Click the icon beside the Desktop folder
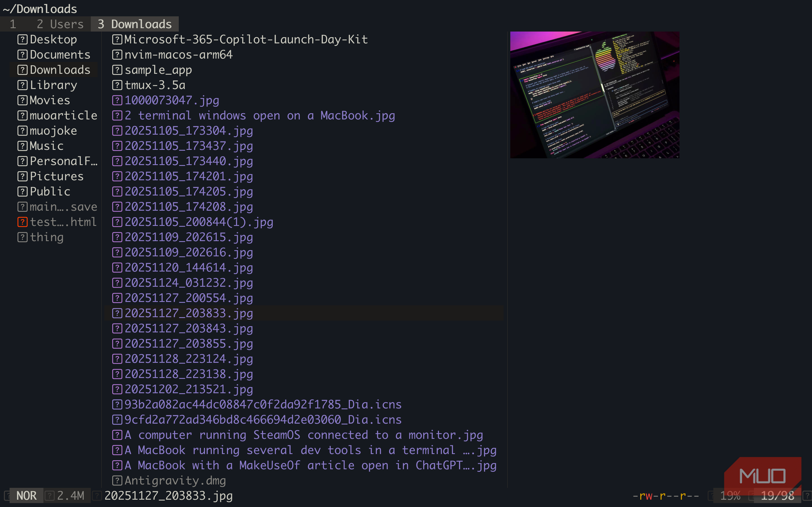The height and width of the screenshot is (507, 812). coord(22,39)
